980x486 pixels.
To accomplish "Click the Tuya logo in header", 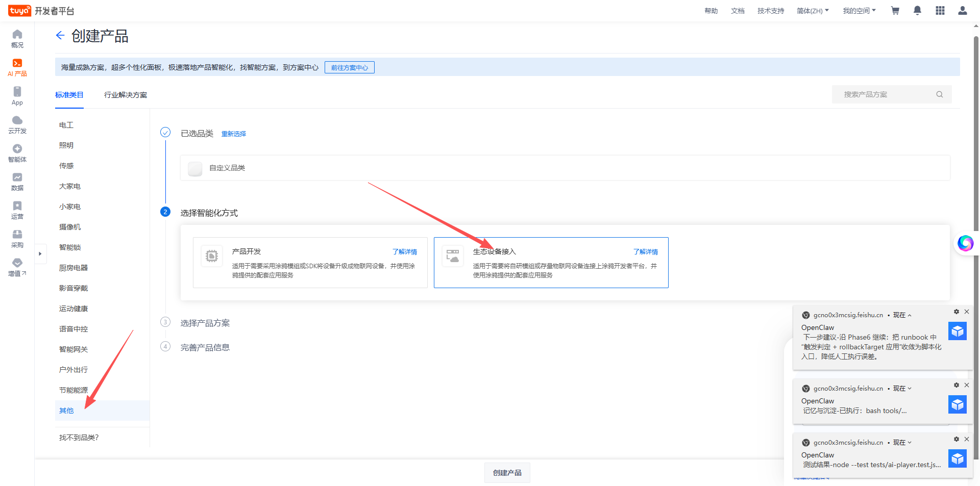I will (x=19, y=11).
